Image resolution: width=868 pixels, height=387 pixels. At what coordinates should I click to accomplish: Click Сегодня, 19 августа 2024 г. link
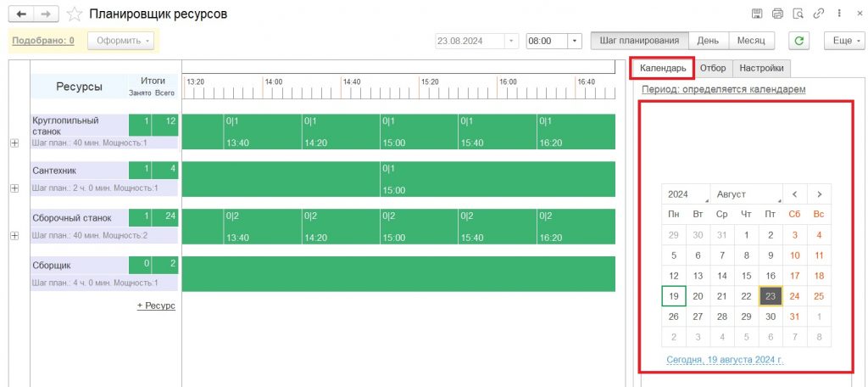(726, 359)
